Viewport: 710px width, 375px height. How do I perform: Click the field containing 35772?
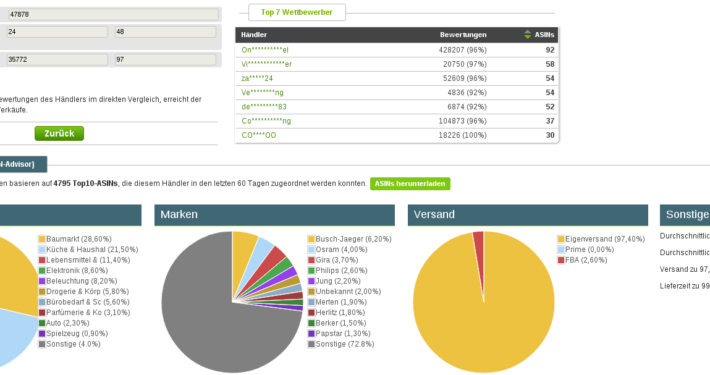pyautogui.click(x=57, y=59)
